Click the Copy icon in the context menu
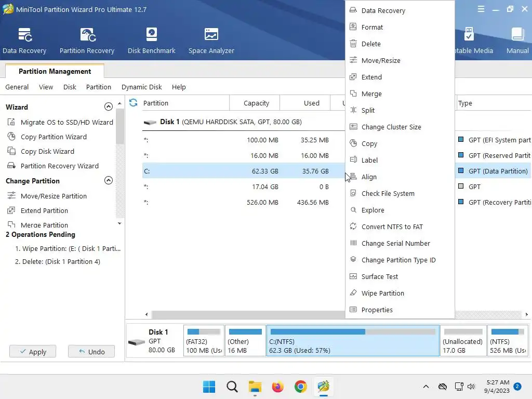Image resolution: width=532 pixels, height=399 pixels. [x=353, y=143]
